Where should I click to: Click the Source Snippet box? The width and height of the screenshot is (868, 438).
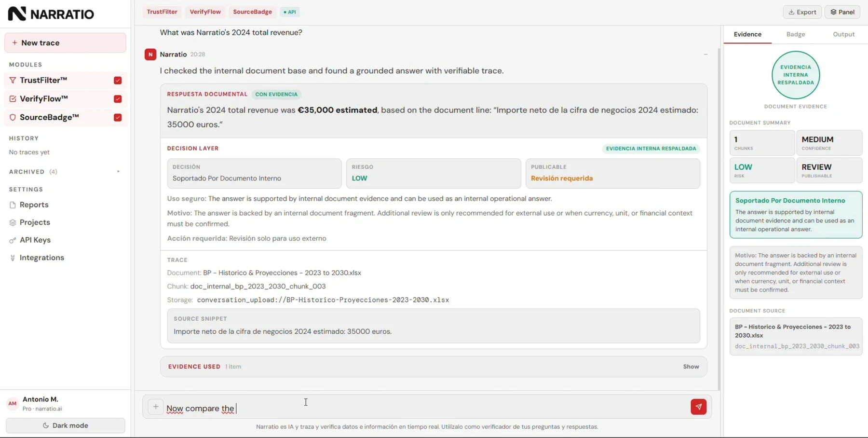434,326
